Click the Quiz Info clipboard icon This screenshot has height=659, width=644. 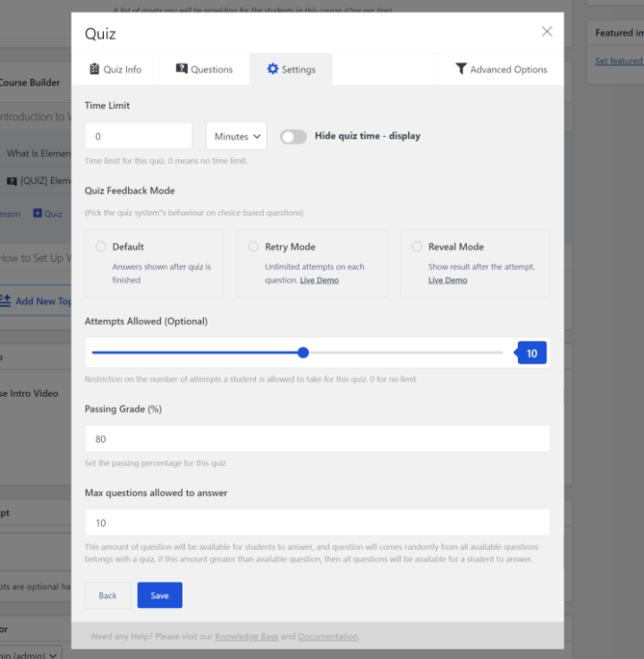[94, 69]
